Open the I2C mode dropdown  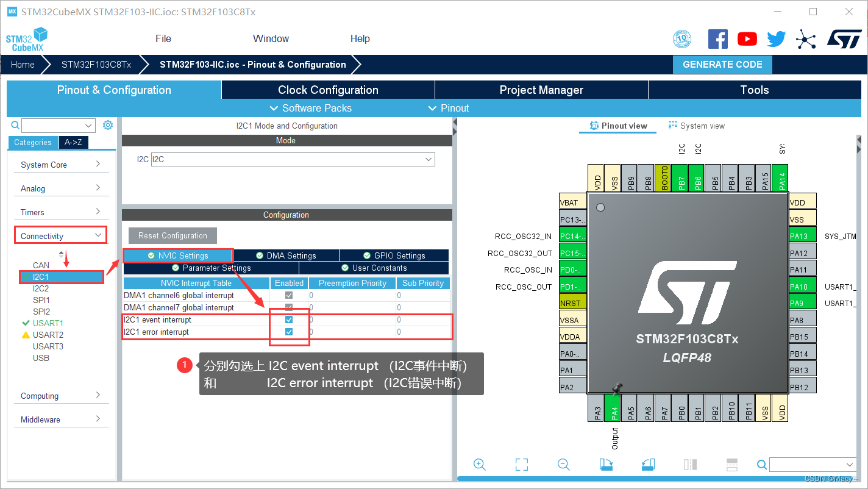pyautogui.click(x=293, y=159)
